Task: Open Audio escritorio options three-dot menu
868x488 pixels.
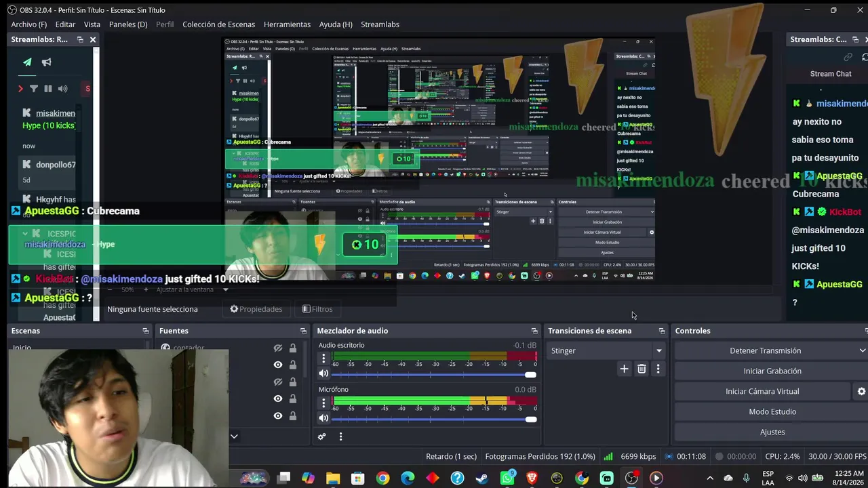Action: [323, 359]
